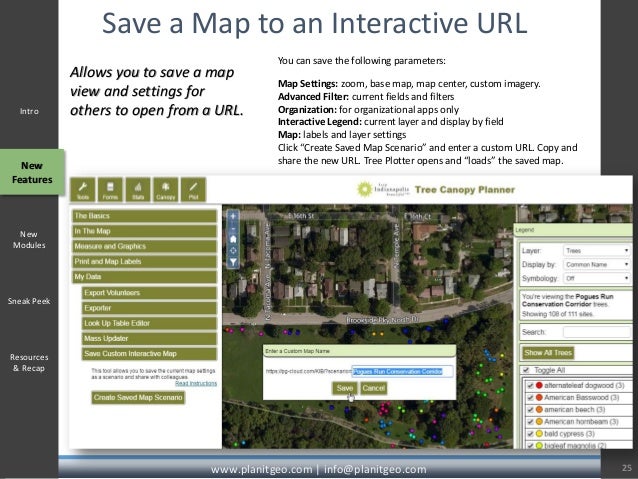This screenshot has width=638, height=479.
Task: Click 'Showing 108 of 111 sites' text
Action: tap(558, 314)
